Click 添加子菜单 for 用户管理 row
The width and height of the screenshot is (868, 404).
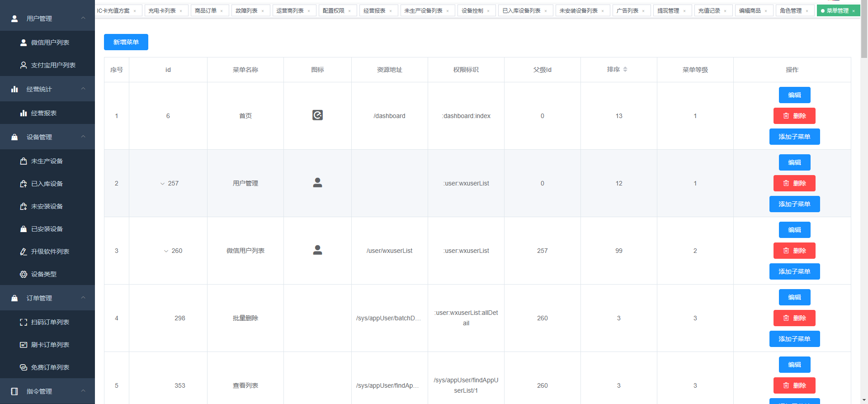click(794, 204)
